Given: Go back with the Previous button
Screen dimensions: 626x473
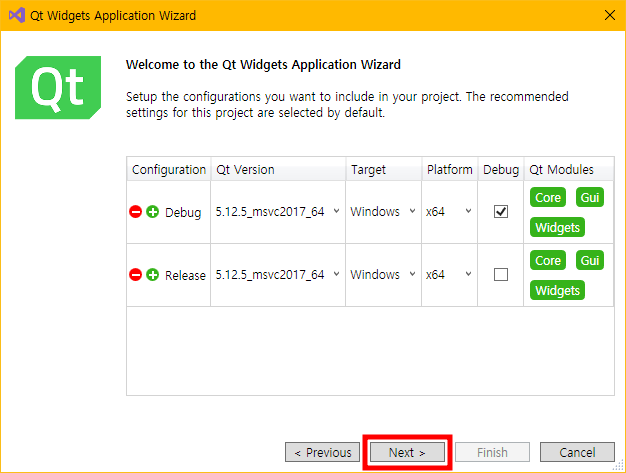Looking at the screenshot, I should click(x=323, y=452).
